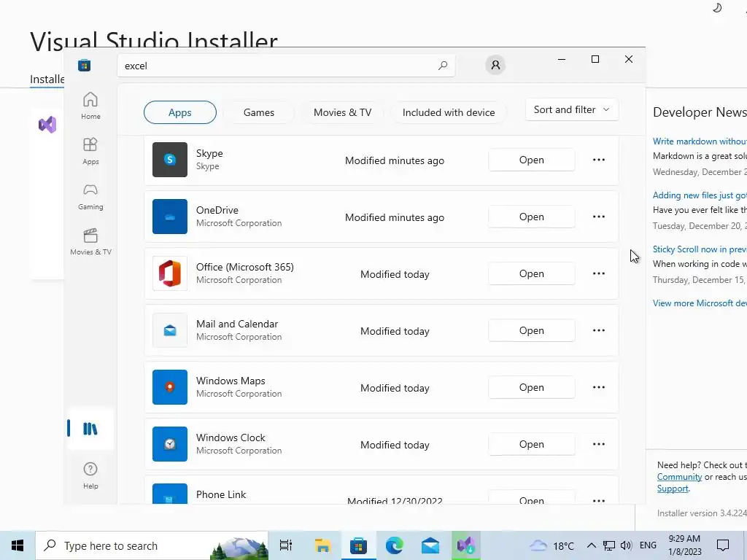
Task: Click the Office (Microsoft 365) icon
Action: point(169,273)
